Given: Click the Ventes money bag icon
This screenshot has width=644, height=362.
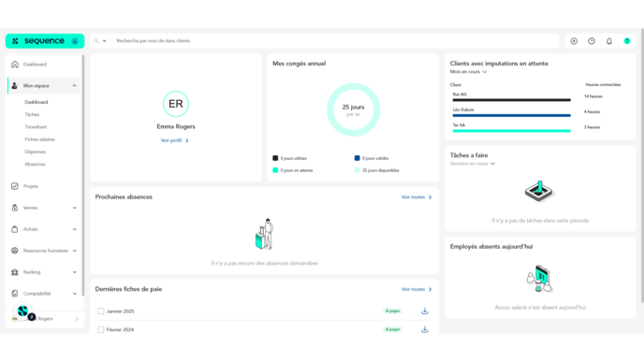Looking at the screenshot, I should coord(15,208).
